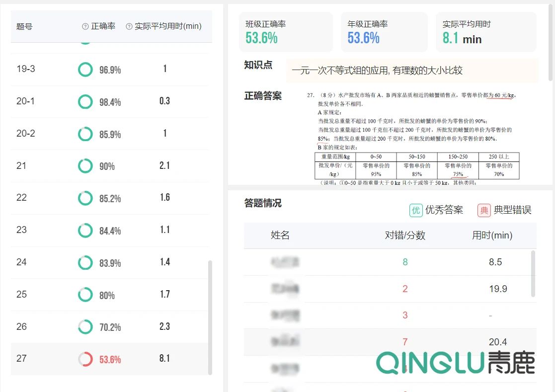This screenshot has height=392, width=555.
Task: Click the student answer table scrollbar
Action: 534,273
